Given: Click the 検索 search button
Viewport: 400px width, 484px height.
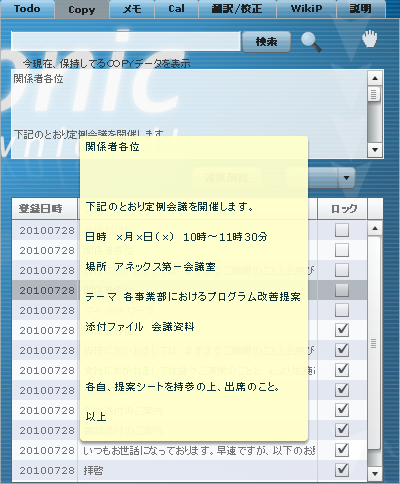Looking at the screenshot, I should (x=266, y=42).
